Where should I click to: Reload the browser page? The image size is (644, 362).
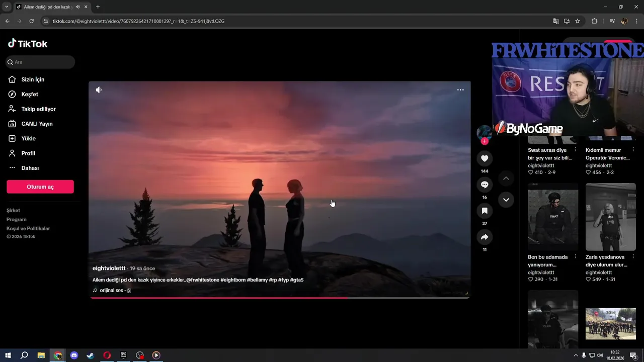31,21
